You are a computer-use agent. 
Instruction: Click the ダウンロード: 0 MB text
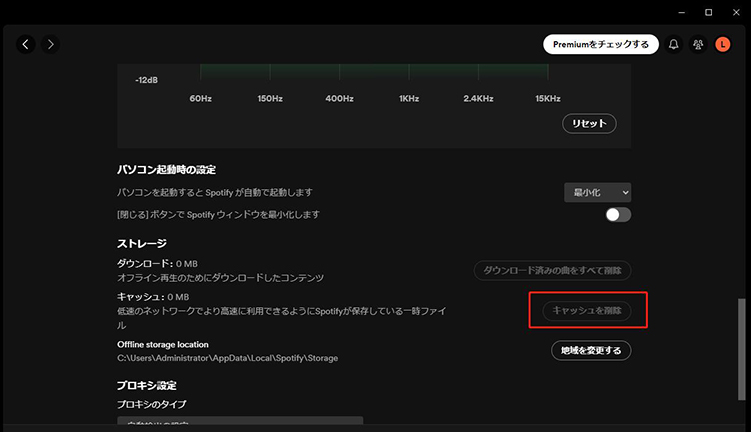[157, 263]
